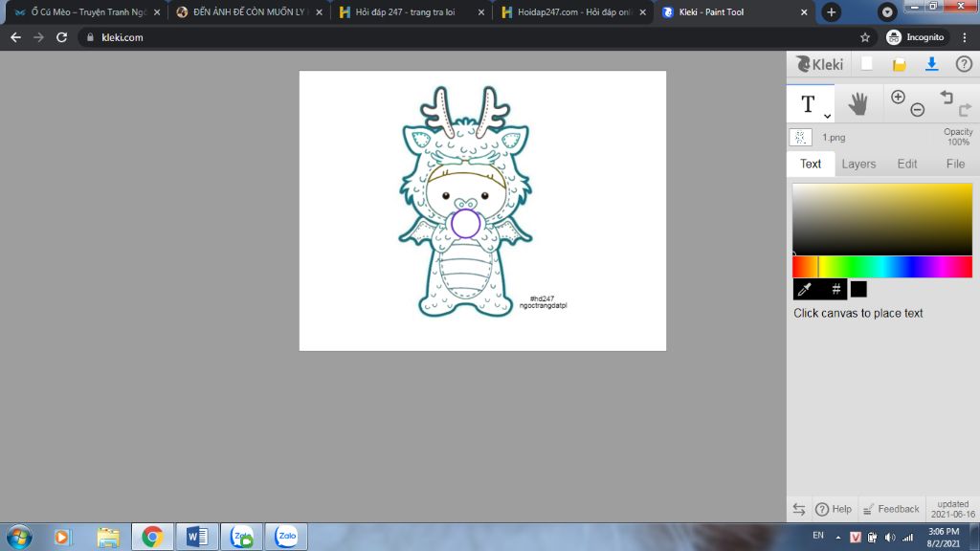980x551 pixels.
Task: Click the rainbow hue slider
Action: (x=881, y=267)
